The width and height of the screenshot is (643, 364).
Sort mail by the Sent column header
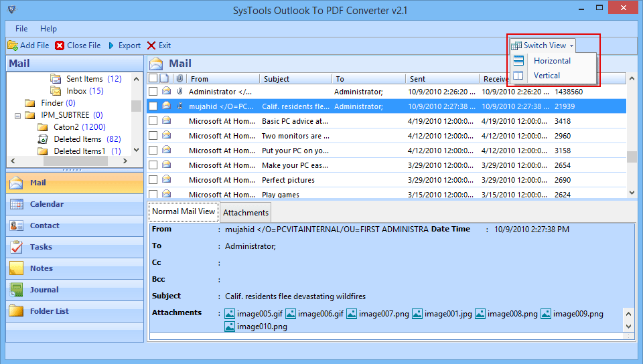pyautogui.click(x=442, y=78)
